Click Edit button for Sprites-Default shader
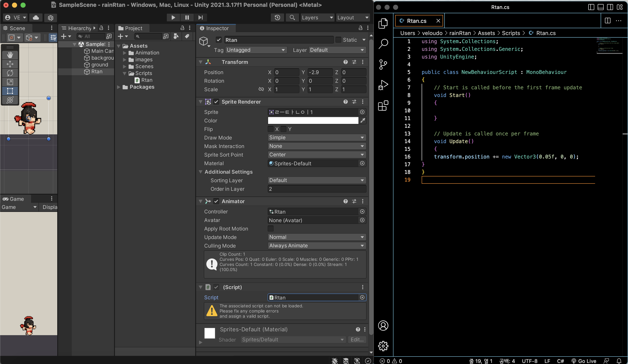This screenshot has width=628, height=364. point(357,340)
